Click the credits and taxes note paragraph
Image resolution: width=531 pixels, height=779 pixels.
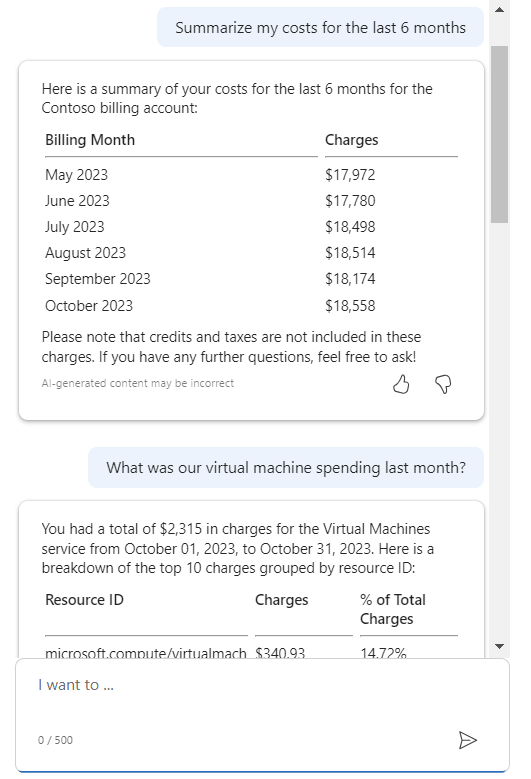pyautogui.click(x=231, y=347)
